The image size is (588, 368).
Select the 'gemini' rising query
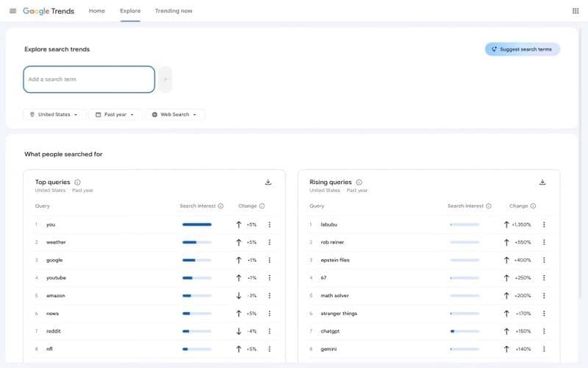tap(329, 349)
